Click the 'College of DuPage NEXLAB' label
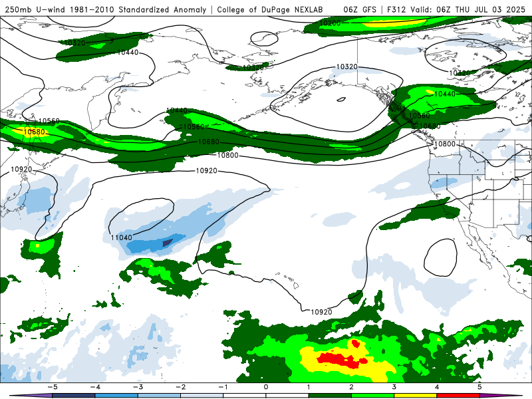The image size is (532, 399). (270, 10)
